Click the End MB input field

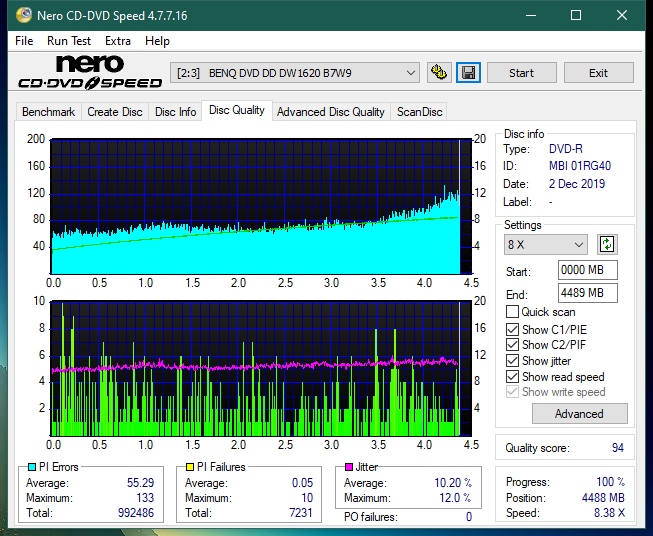coord(588,293)
